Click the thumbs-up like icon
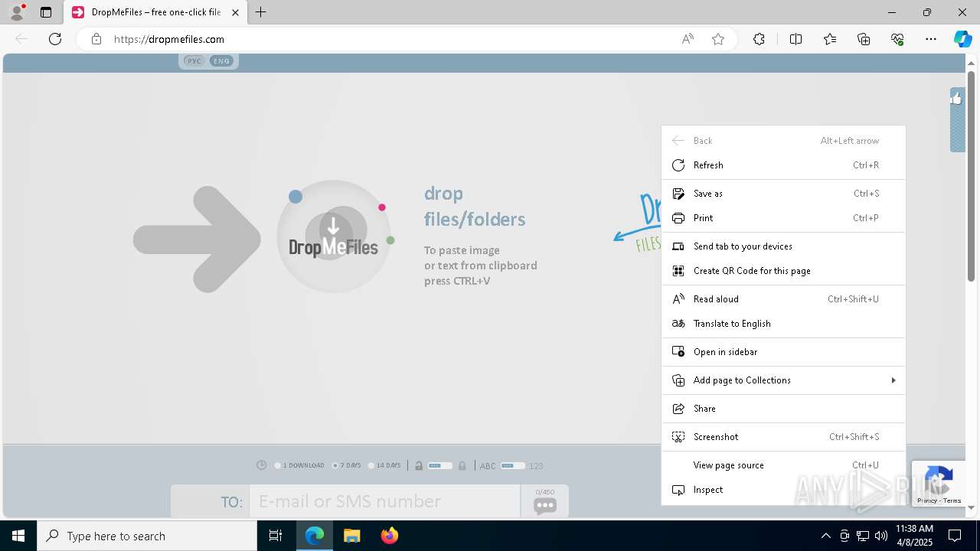The image size is (980, 551). 957,98
